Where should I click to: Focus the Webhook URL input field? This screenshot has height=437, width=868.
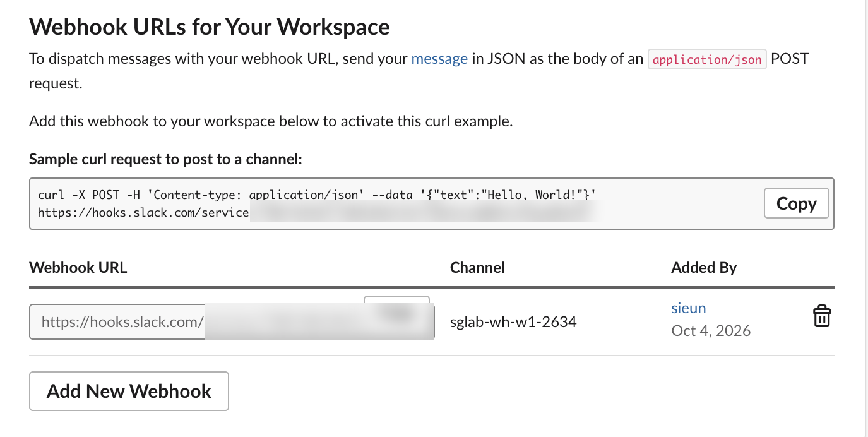click(232, 322)
